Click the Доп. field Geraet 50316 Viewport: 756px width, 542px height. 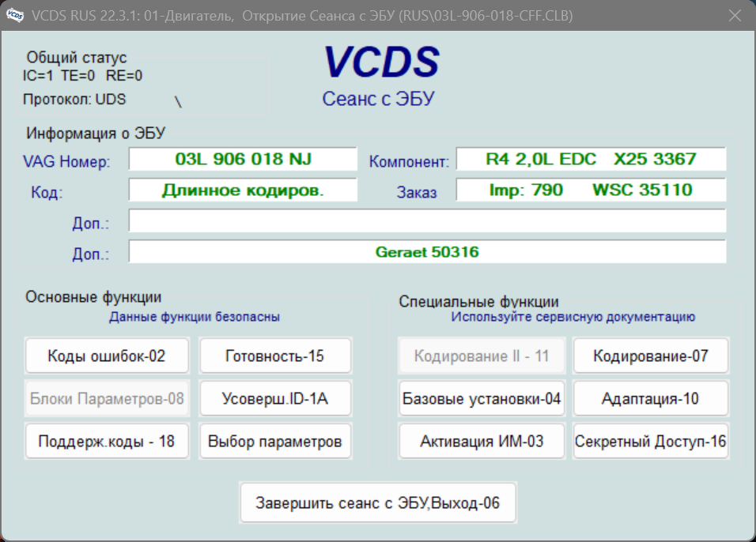pyautogui.click(x=427, y=251)
